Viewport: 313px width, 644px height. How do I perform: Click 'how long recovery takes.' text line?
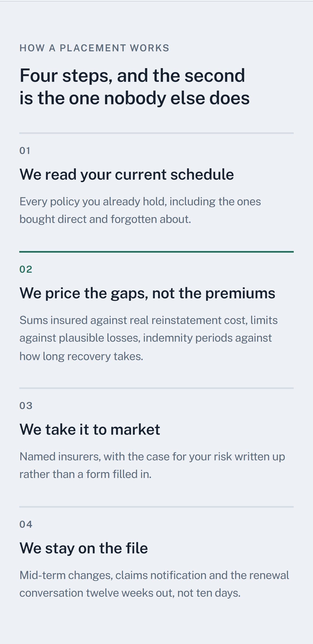(x=81, y=356)
